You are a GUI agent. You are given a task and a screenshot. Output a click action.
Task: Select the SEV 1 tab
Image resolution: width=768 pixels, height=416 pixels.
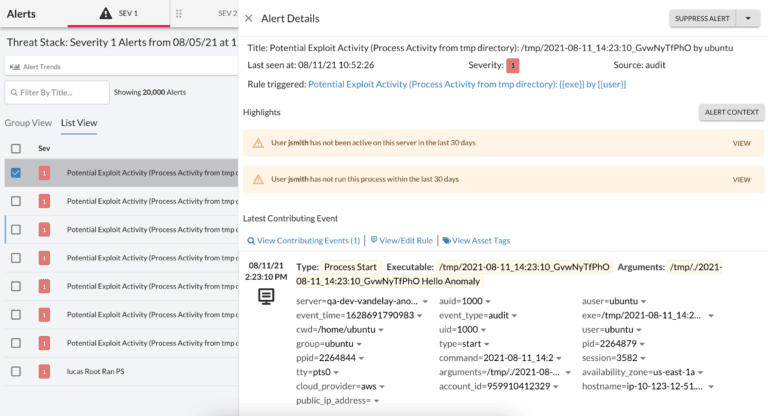click(121, 14)
